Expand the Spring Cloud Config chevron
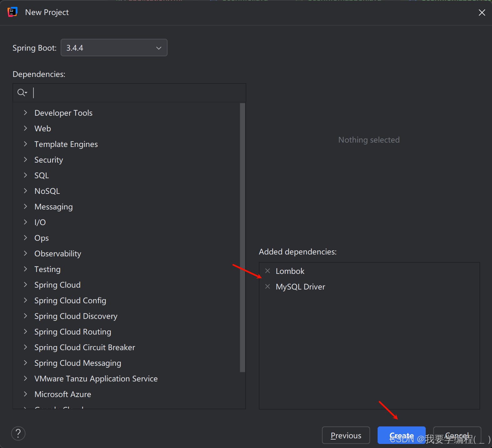The image size is (492, 448). (25, 300)
